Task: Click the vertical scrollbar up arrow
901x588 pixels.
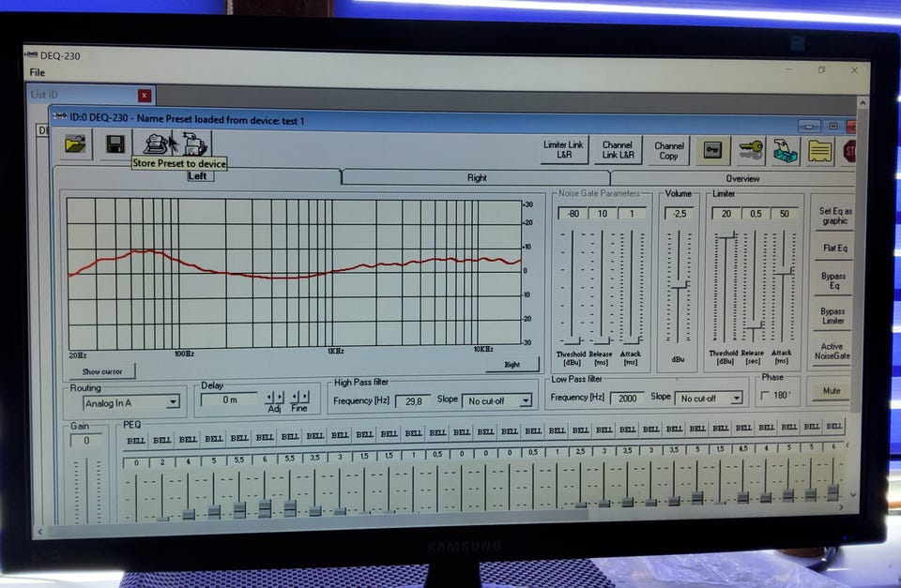Action: click(x=862, y=103)
